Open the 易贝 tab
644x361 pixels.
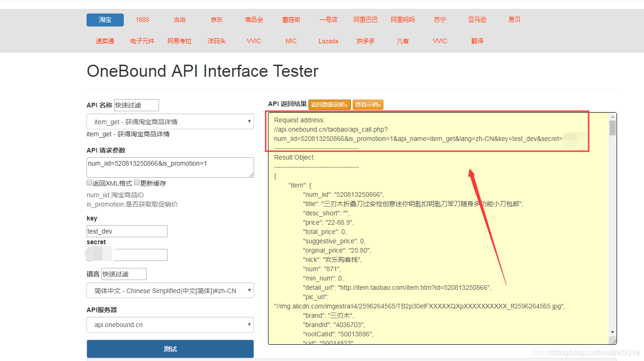(x=515, y=20)
